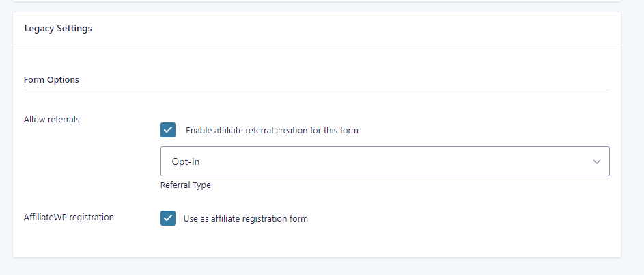Select the Form Options section heading

[x=51, y=79]
